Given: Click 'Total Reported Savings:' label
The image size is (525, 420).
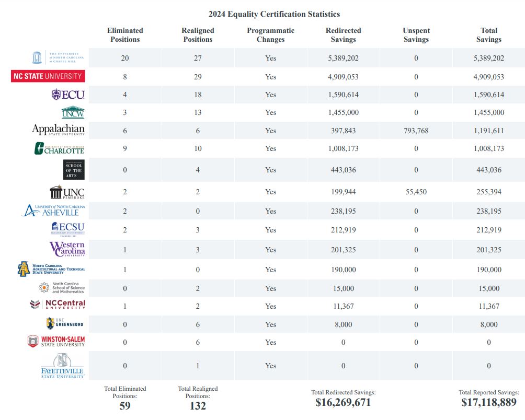Looking at the screenshot, I should click(x=489, y=392).
